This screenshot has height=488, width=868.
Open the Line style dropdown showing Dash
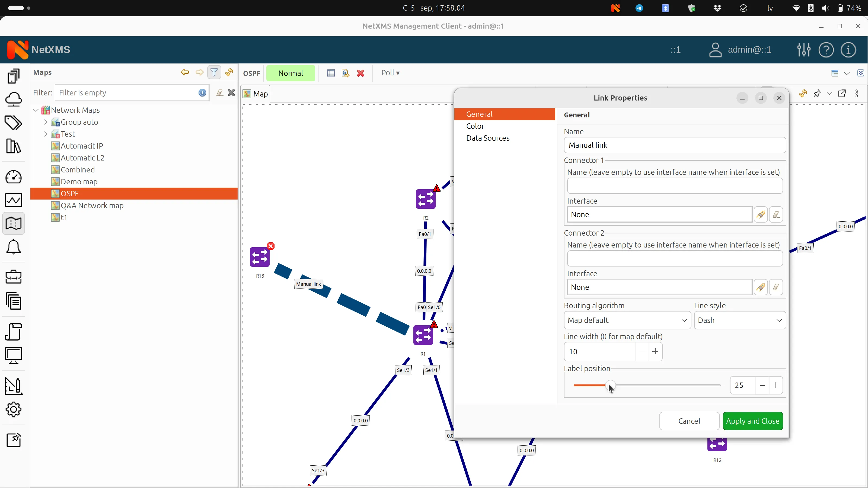pyautogui.click(x=740, y=320)
